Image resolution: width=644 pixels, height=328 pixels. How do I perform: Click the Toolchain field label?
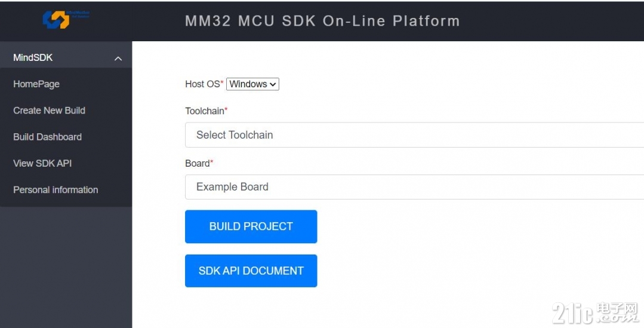click(206, 111)
